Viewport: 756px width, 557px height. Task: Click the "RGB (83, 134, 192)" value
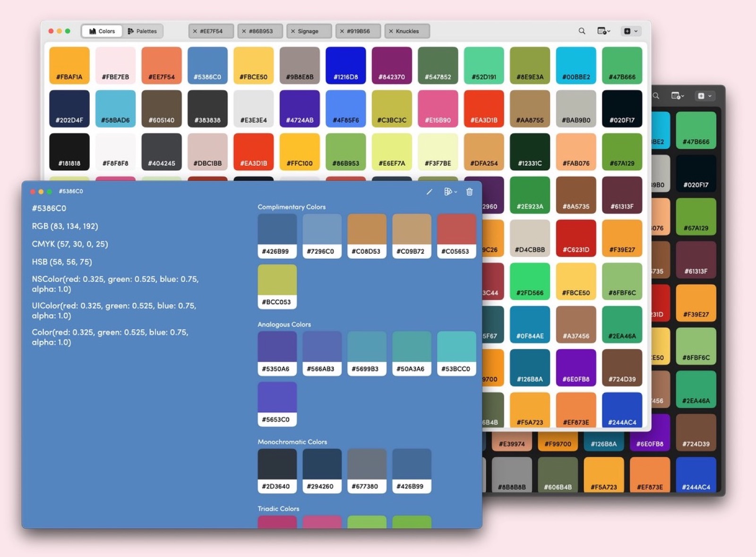[x=65, y=226]
